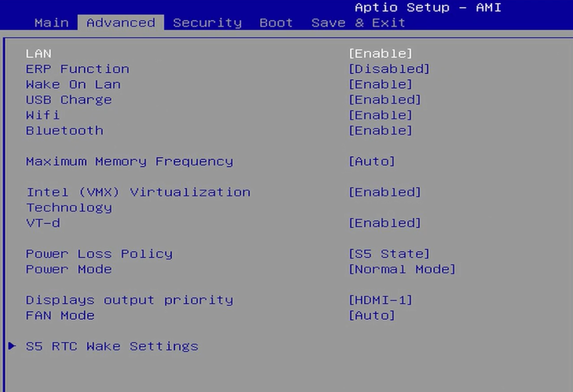Switch to the Security tab
Screen dimensions: 573x392
click(207, 23)
